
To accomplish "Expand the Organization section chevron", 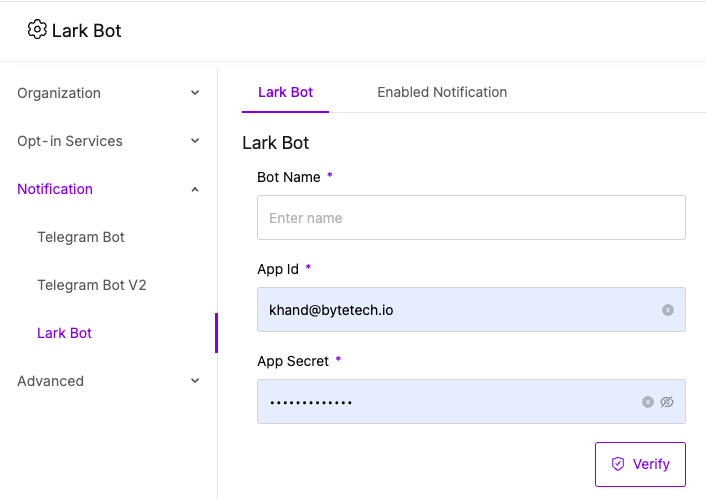I will [x=195, y=93].
